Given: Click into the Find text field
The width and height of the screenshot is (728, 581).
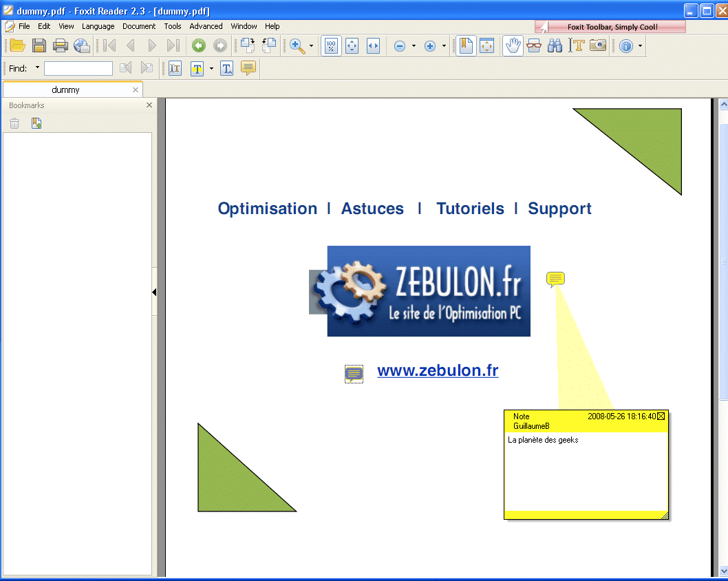Looking at the screenshot, I should click(x=78, y=68).
